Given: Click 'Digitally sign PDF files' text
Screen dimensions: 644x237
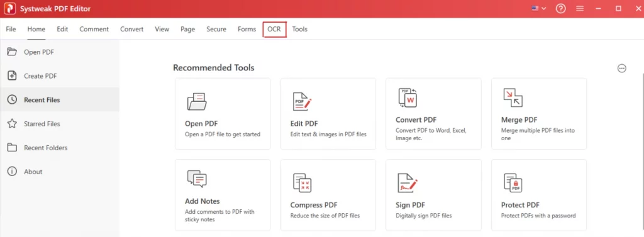Looking at the screenshot, I should (x=424, y=216).
